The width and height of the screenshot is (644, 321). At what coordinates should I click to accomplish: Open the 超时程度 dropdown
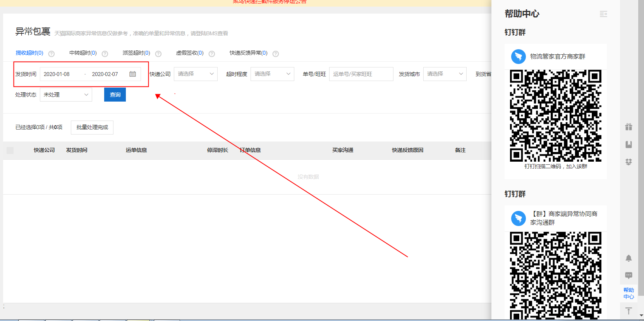(x=272, y=74)
